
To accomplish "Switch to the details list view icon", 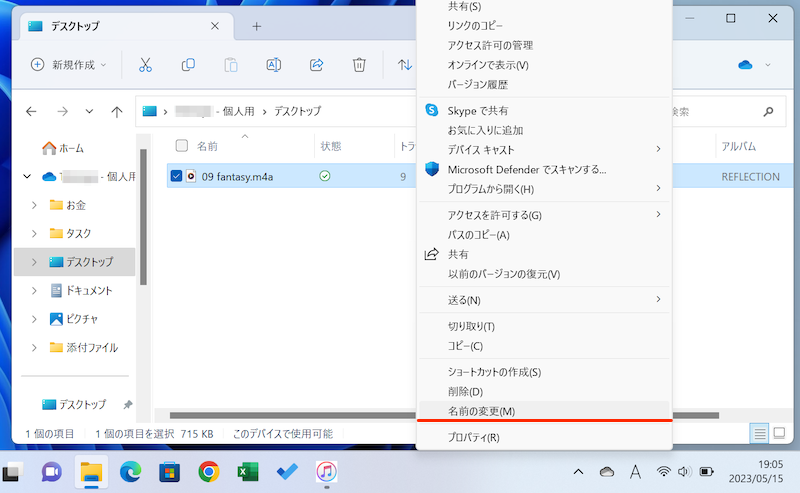I will tap(760, 433).
